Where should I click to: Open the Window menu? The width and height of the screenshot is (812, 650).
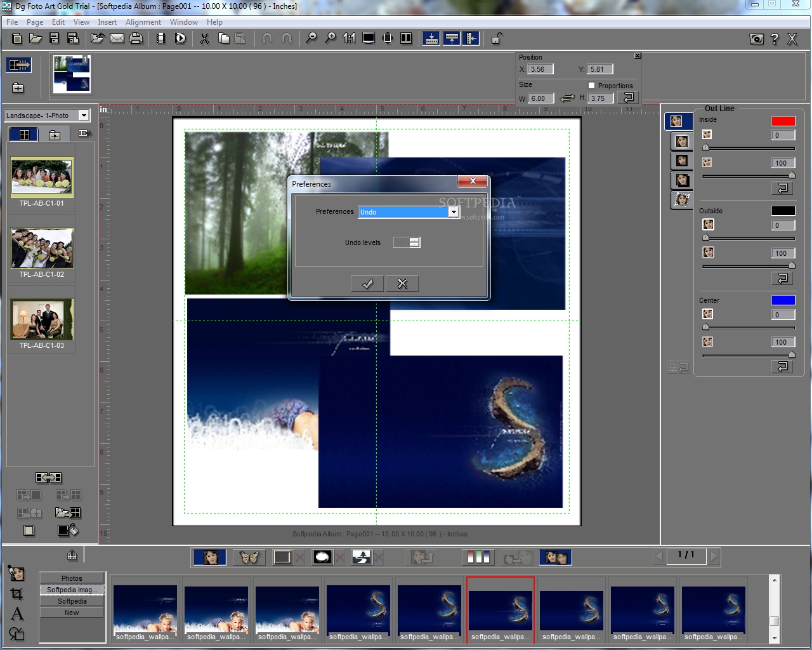pos(184,22)
